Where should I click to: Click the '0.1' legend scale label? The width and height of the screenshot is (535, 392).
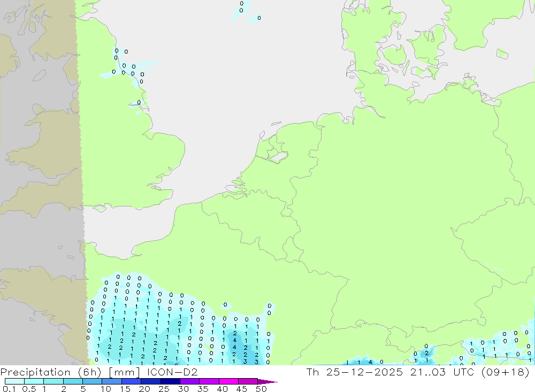click(x=9, y=389)
